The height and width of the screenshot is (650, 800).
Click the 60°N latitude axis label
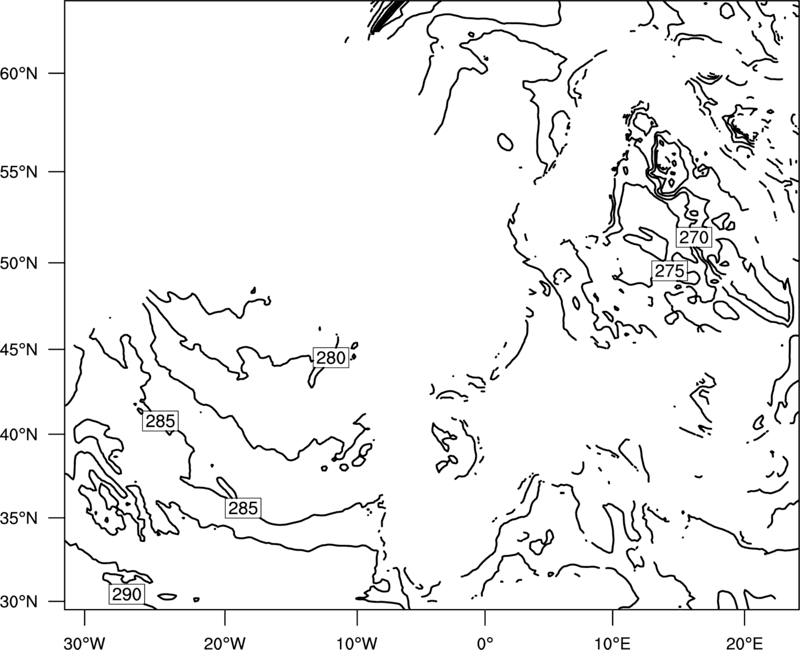point(19,73)
